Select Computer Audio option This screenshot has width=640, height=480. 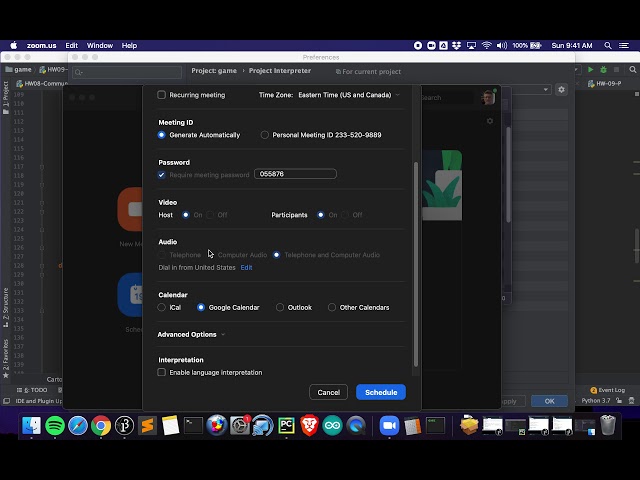[242, 255]
